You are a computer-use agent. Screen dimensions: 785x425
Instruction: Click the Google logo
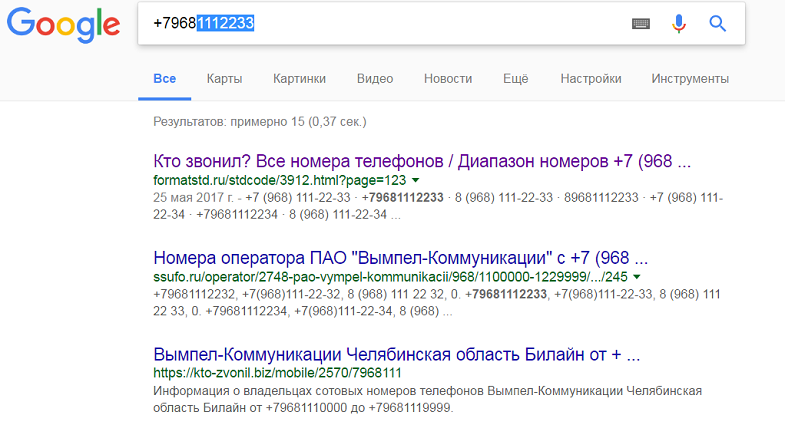coord(63,25)
